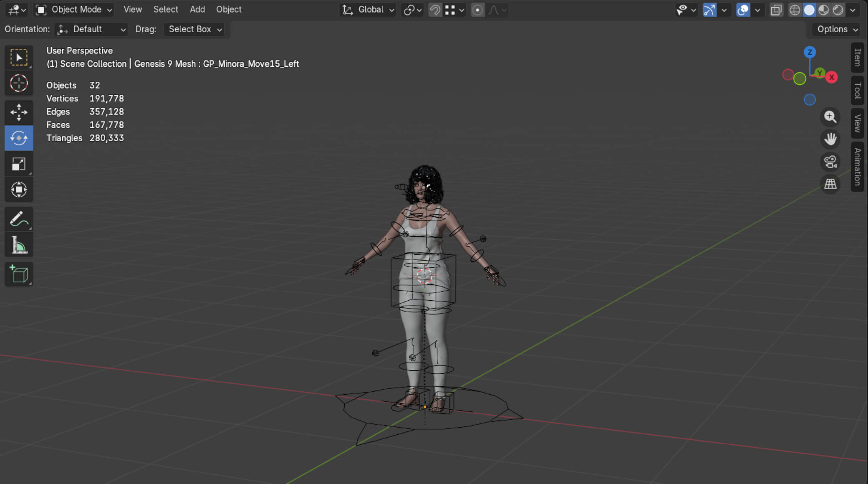Activate the Transform tool
The image size is (868, 484).
(19, 190)
